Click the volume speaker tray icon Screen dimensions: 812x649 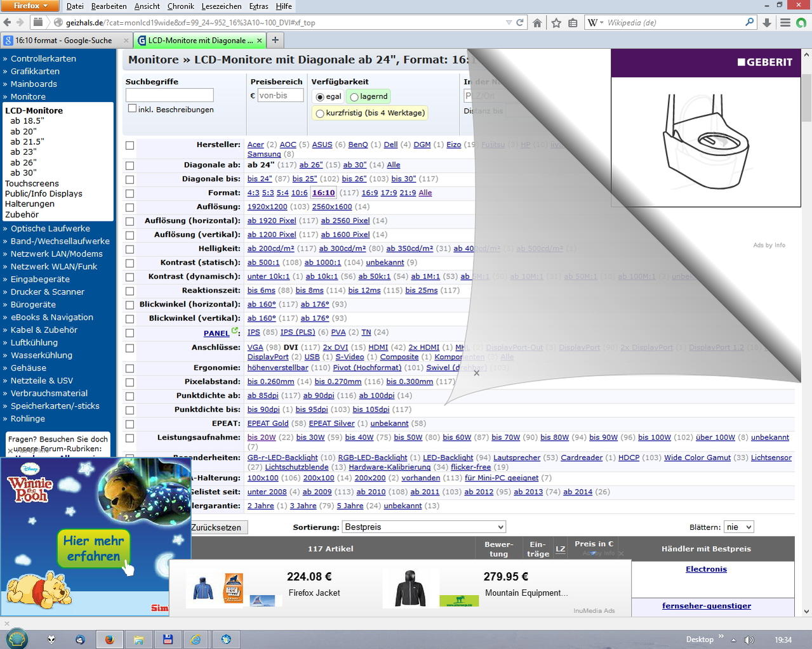pyautogui.click(x=749, y=639)
